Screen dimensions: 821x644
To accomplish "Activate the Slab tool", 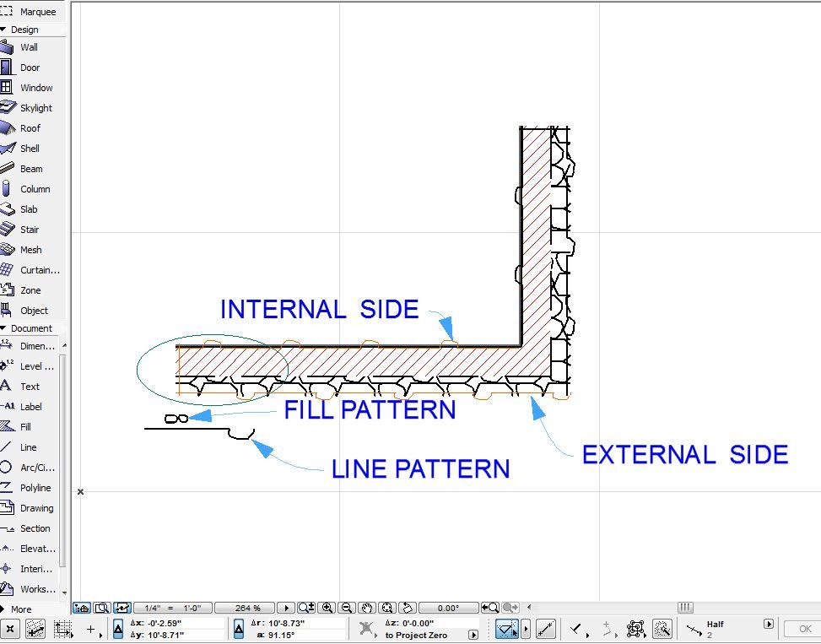I will 30,209.
